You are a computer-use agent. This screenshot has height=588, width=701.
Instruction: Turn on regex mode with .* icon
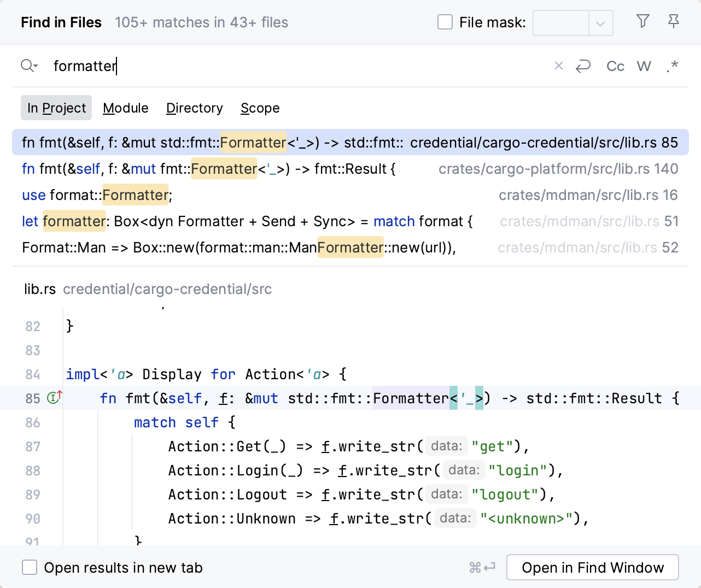coord(672,66)
